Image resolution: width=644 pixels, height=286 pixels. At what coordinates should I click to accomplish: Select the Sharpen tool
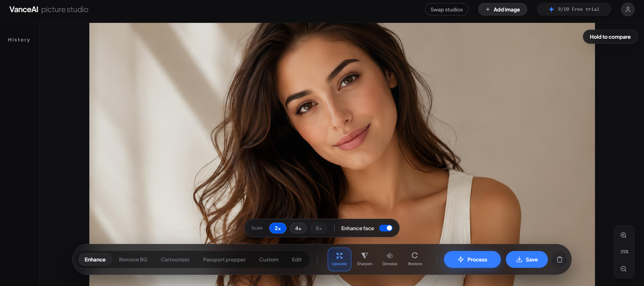(364, 259)
